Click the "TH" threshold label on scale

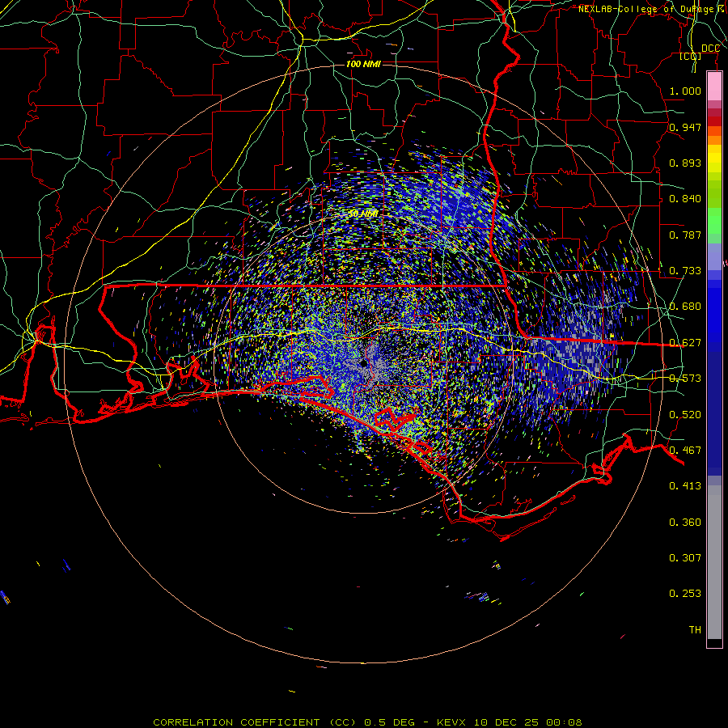(695, 630)
